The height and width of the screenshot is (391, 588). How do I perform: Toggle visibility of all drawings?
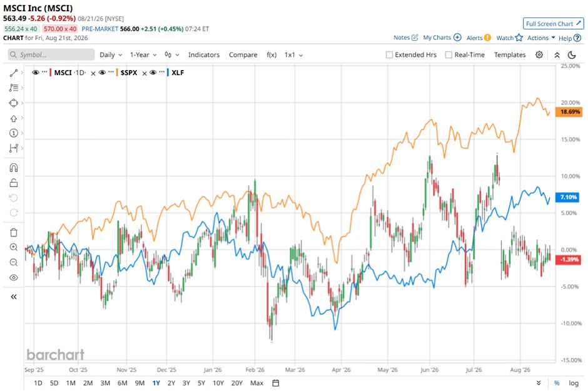pyautogui.click(x=14, y=278)
